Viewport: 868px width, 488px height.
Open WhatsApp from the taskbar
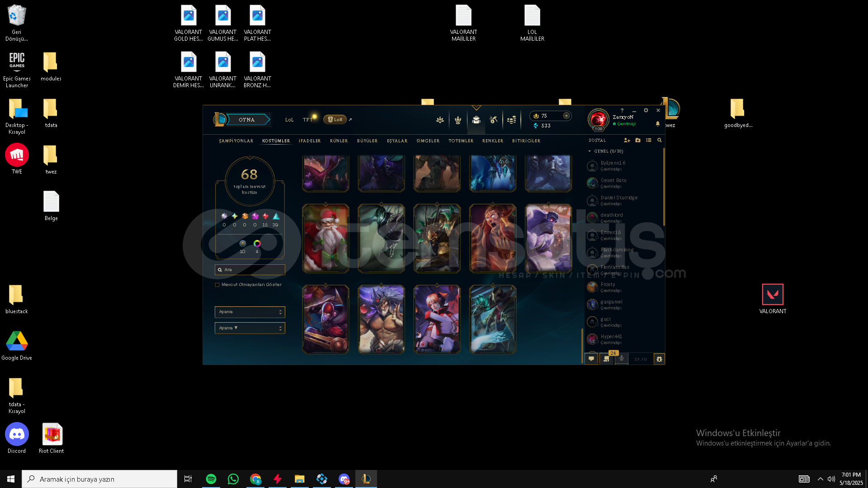pyautogui.click(x=233, y=479)
